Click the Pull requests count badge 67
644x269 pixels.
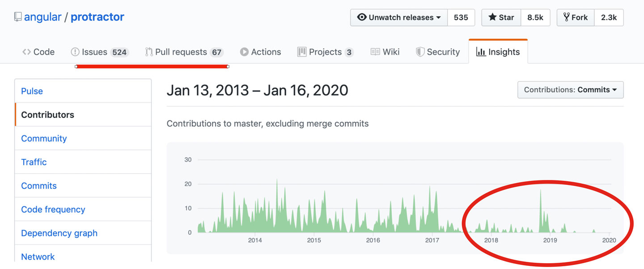217,52
